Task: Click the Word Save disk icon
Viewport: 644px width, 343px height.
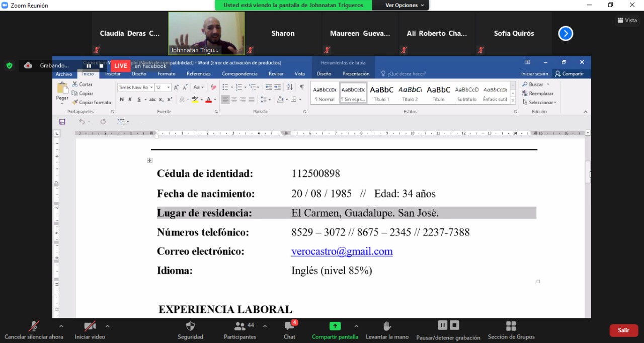Action: tap(62, 122)
